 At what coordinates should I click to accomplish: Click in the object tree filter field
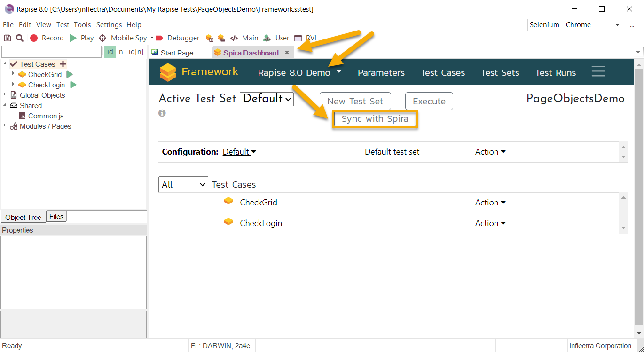[52, 52]
